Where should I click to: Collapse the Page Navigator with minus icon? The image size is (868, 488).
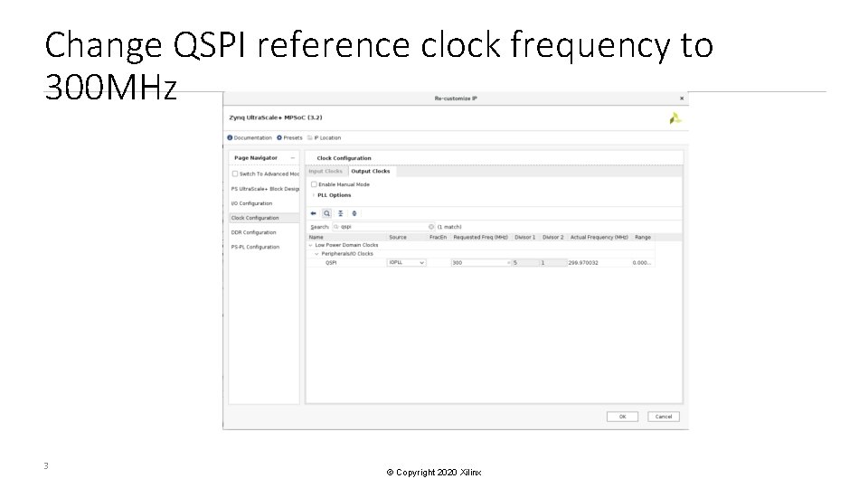(x=293, y=158)
